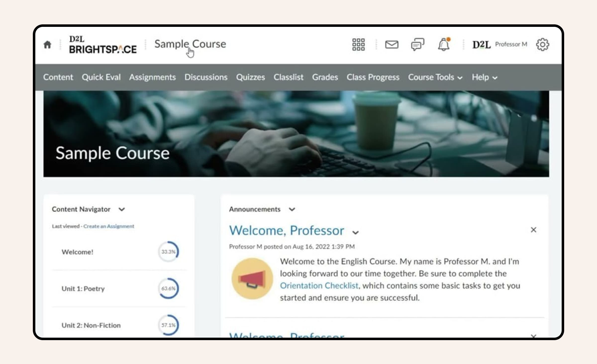Image resolution: width=597 pixels, height=364 pixels.
Task: Click the Create an Assignment link
Action: (108, 226)
